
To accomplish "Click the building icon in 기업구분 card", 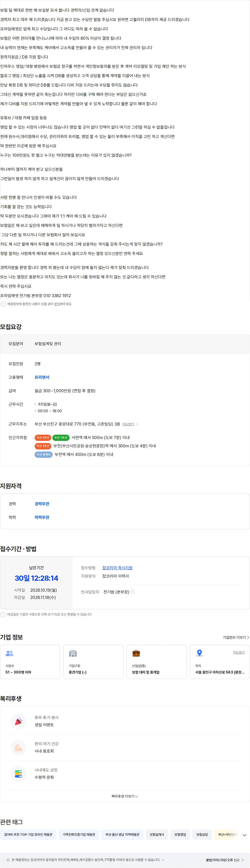I will pyautogui.click(x=73, y=653).
